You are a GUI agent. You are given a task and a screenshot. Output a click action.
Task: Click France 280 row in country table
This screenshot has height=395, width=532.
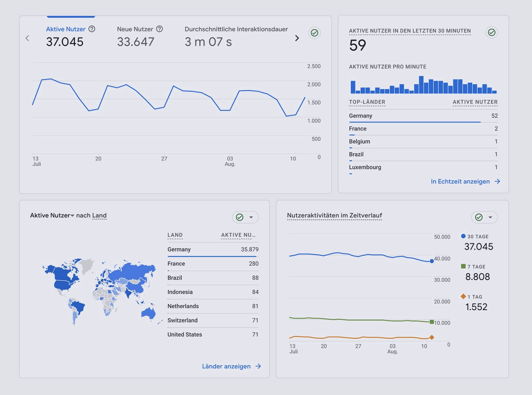pos(213,264)
